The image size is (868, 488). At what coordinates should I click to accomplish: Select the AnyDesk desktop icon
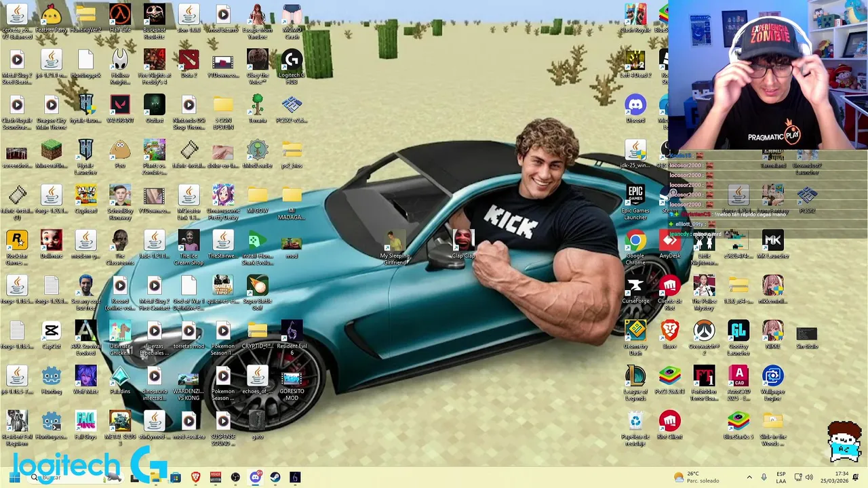point(670,245)
